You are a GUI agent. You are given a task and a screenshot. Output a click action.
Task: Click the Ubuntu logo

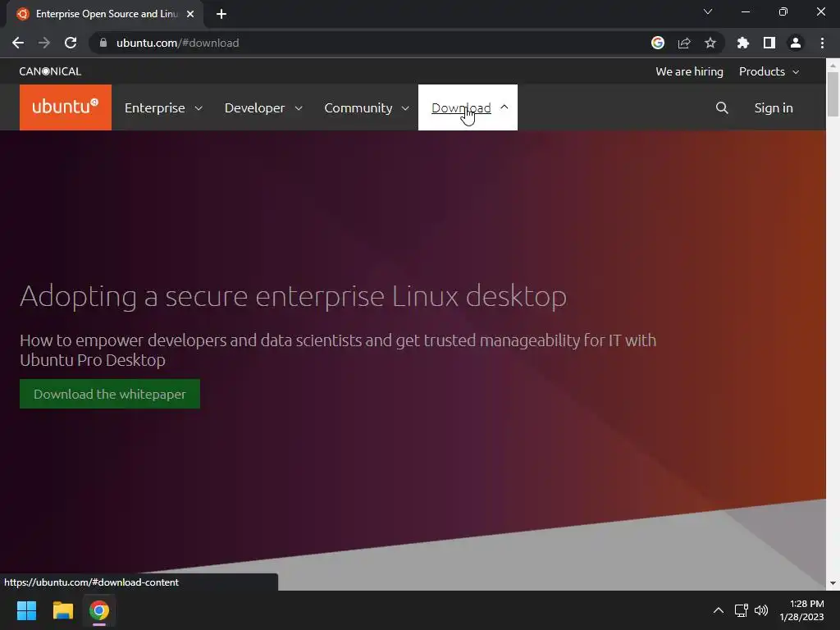point(66,107)
